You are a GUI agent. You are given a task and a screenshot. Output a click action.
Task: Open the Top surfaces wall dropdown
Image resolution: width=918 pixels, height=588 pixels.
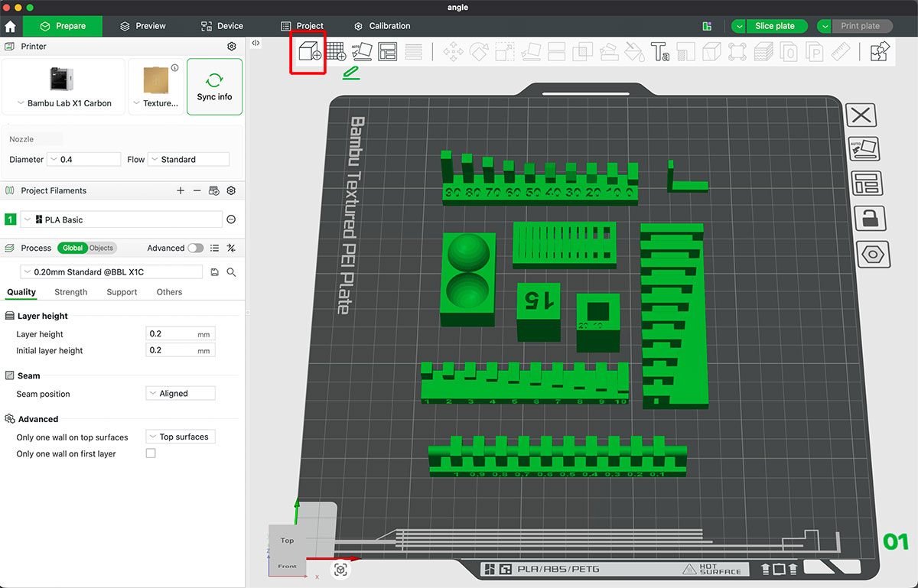tap(181, 437)
